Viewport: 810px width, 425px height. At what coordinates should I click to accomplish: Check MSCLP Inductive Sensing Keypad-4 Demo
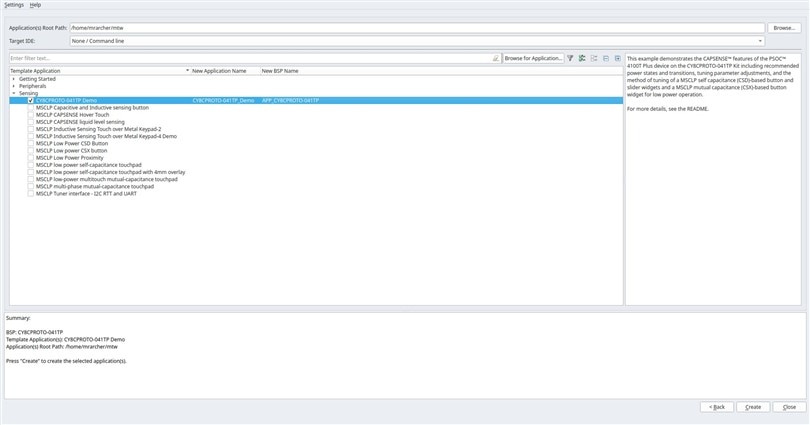pos(31,136)
